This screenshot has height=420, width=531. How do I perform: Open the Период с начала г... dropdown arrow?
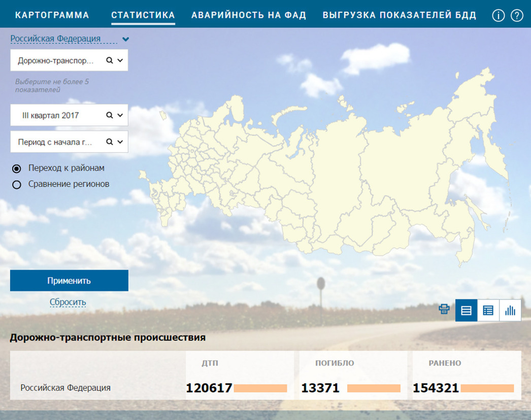[x=120, y=142]
